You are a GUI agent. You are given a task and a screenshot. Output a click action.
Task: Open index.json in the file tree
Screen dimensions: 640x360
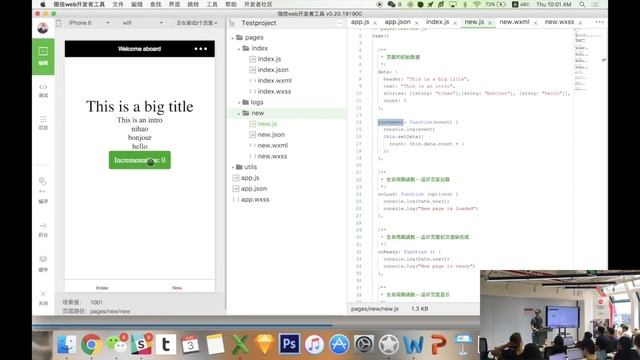tap(273, 70)
